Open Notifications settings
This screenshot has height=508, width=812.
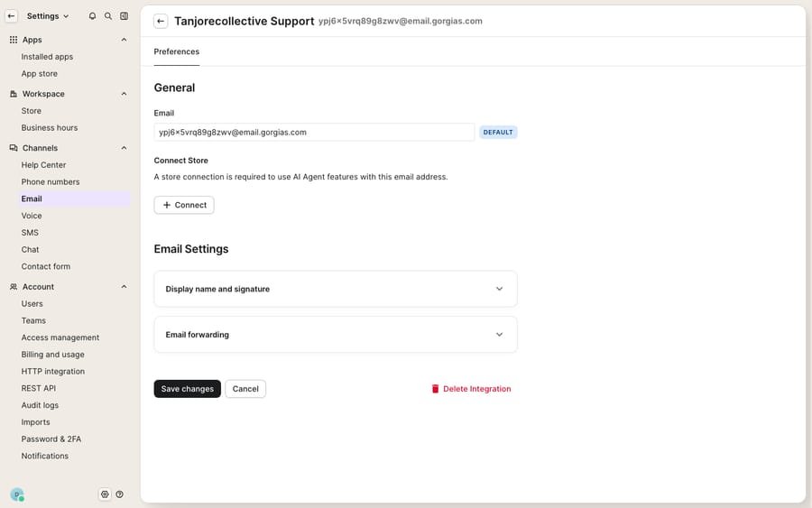point(44,457)
